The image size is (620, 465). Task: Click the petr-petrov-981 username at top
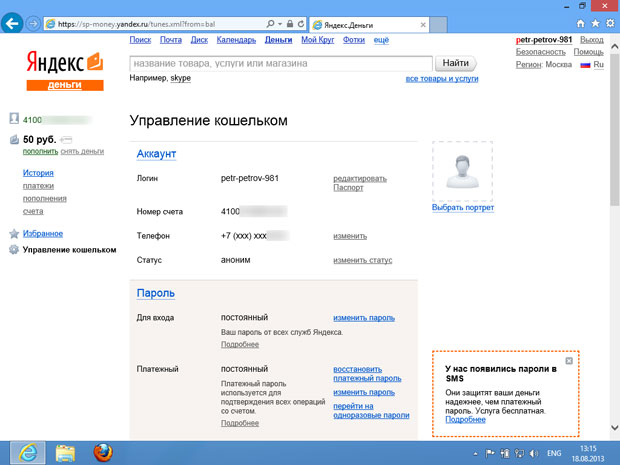tap(544, 40)
